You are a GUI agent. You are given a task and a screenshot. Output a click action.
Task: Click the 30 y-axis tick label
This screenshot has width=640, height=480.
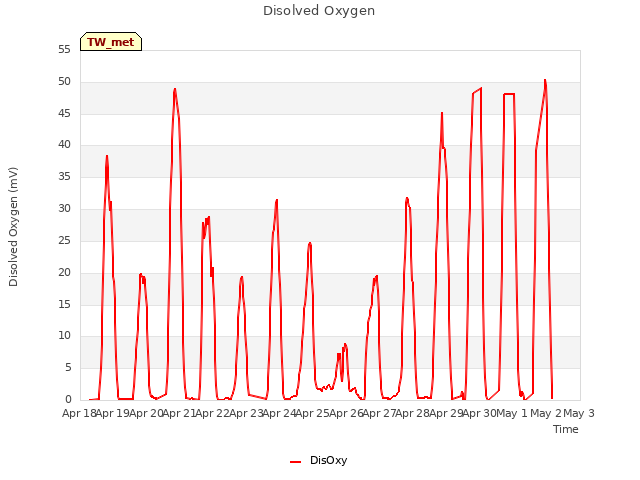pos(64,209)
